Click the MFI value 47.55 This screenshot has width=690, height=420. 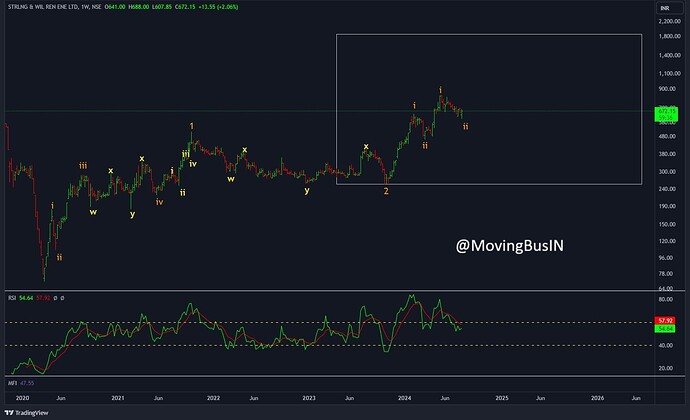[x=28, y=382]
